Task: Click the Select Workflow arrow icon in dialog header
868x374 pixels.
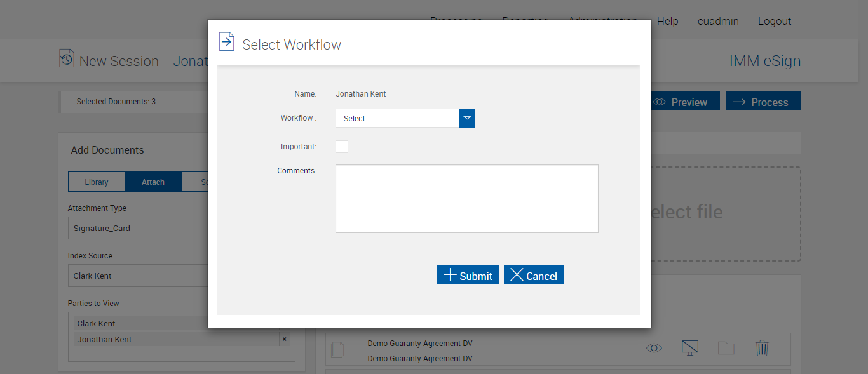Action: coord(226,42)
